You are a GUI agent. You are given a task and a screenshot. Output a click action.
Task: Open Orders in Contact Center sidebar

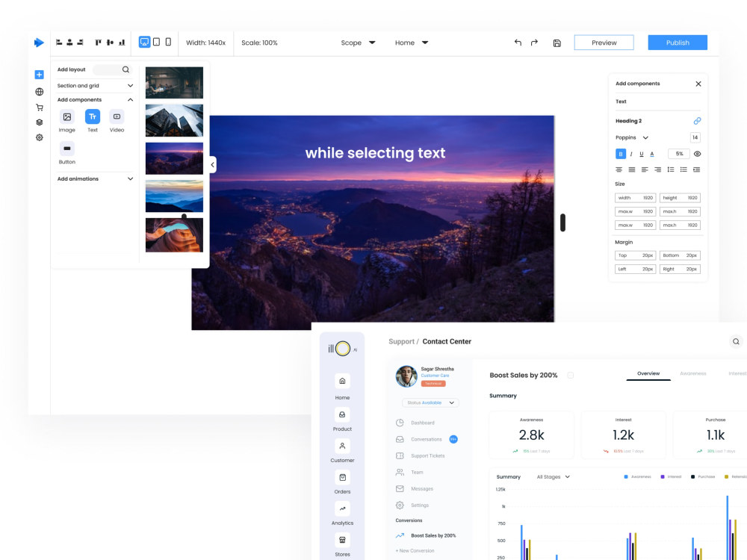(342, 482)
